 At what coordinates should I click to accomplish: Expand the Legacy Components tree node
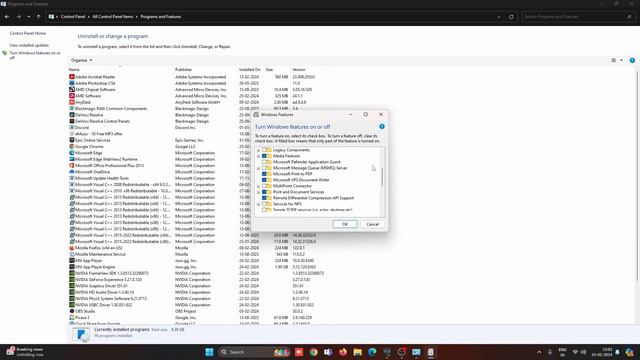[x=258, y=150]
